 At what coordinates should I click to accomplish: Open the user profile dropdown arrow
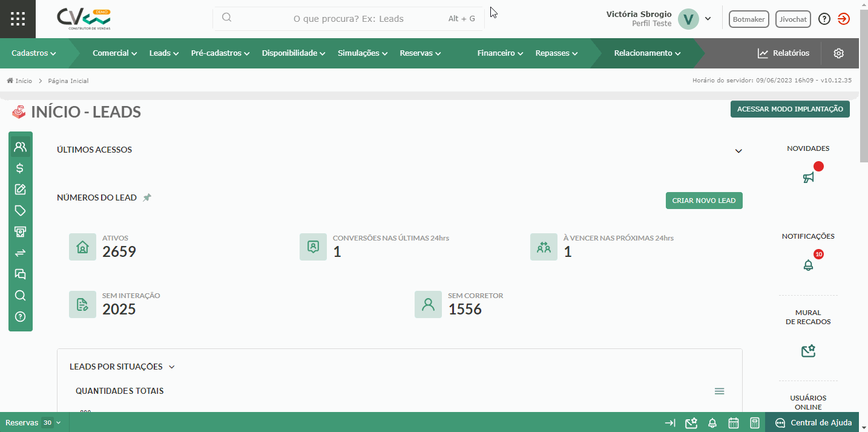[708, 18]
